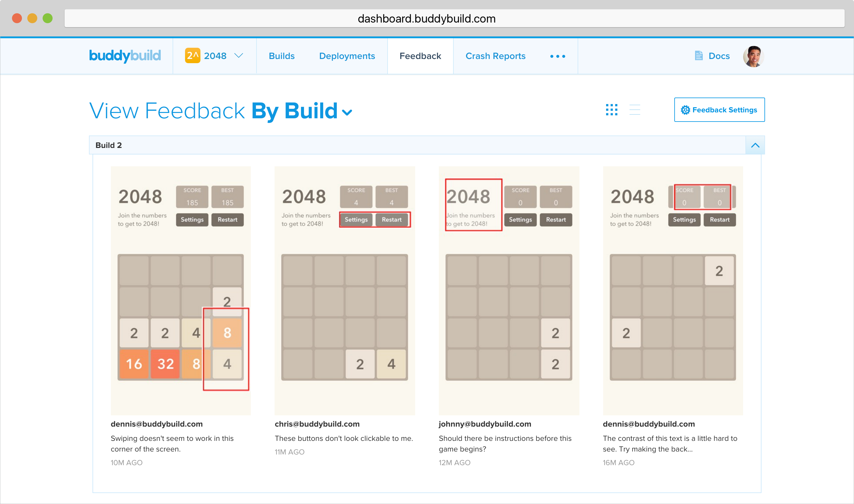The width and height of the screenshot is (854, 504).
Task: Click the Feedback Settings button
Action: coord(719,110)
